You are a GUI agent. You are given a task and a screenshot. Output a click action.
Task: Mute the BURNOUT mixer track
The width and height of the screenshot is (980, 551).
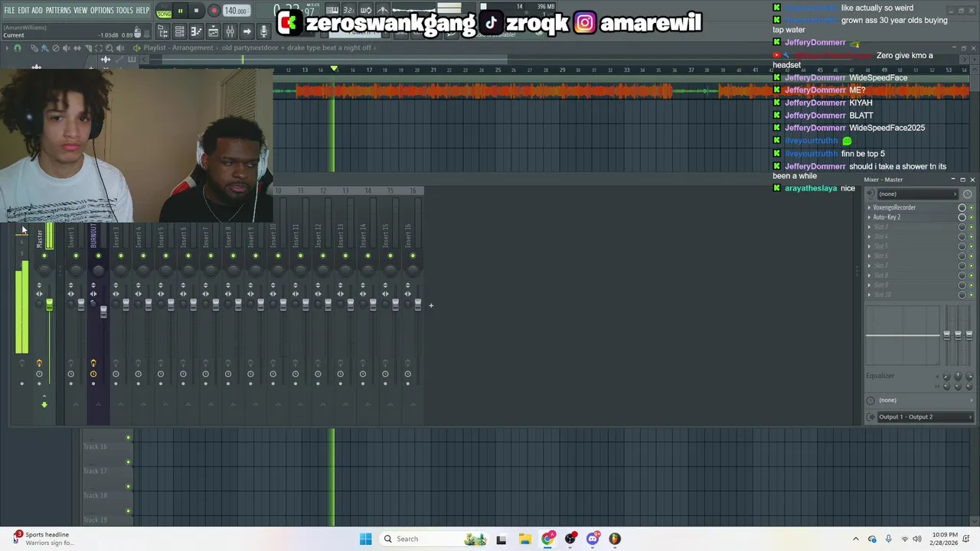(98, 256)
